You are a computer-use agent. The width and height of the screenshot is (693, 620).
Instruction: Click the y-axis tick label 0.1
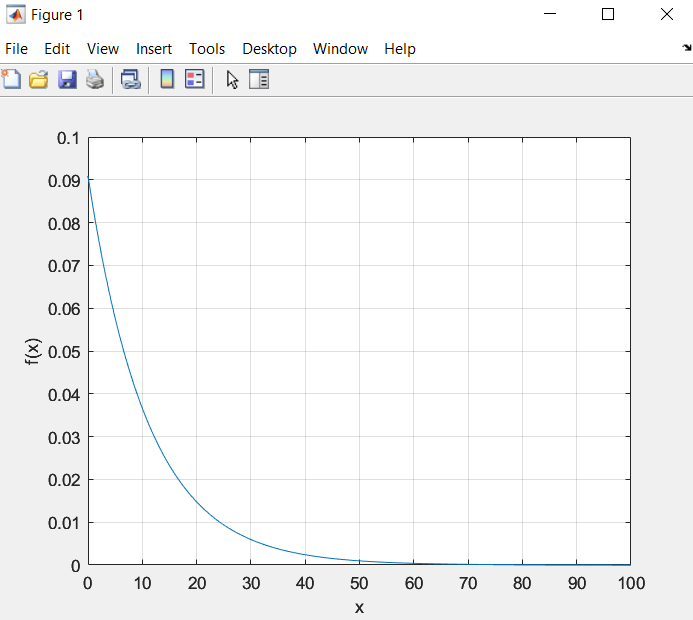click(x=68, y=138)
